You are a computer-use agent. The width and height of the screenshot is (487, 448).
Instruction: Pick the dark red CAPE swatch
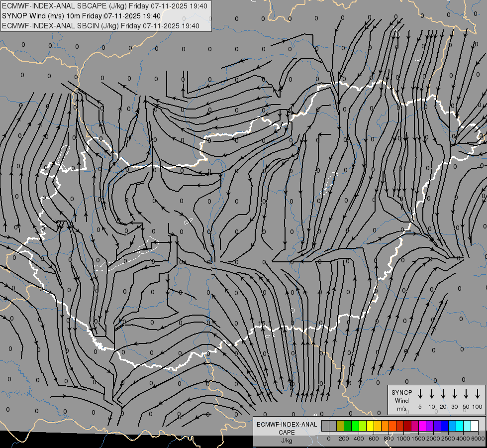click(x=407, y=426)
